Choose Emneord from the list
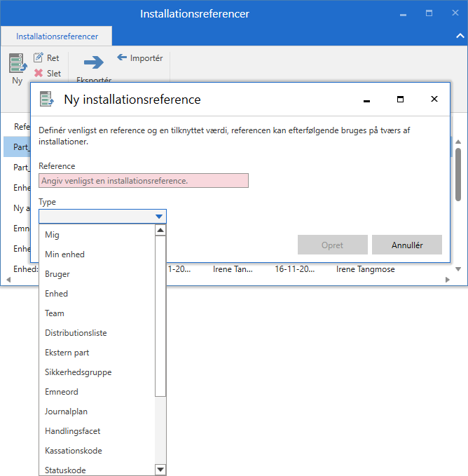468x476 pixels. pyautogui.click(x=97, y=392)
